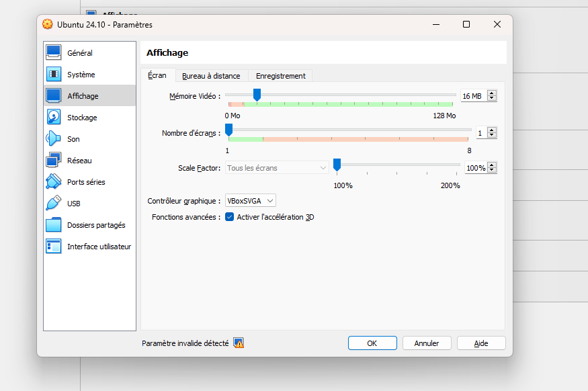This screenshot has height=391, width=588.
Task: Click the OK button
Action: pos(372,343)
